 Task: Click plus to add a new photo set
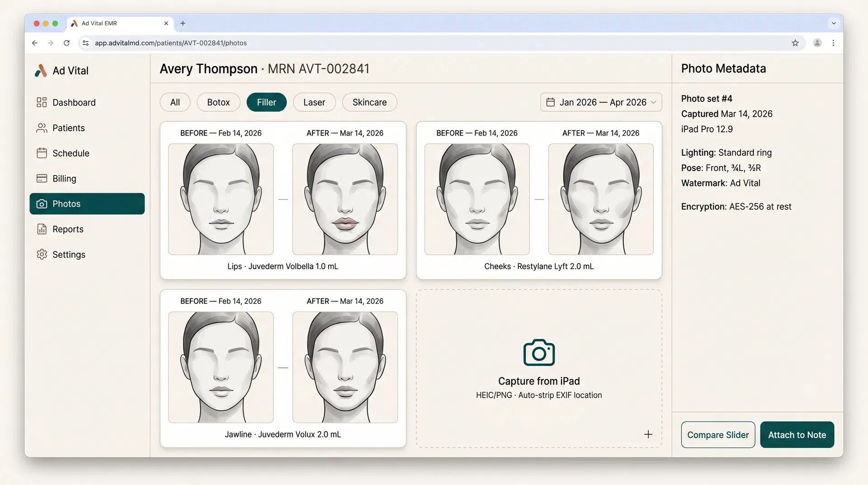coord(648,434)
